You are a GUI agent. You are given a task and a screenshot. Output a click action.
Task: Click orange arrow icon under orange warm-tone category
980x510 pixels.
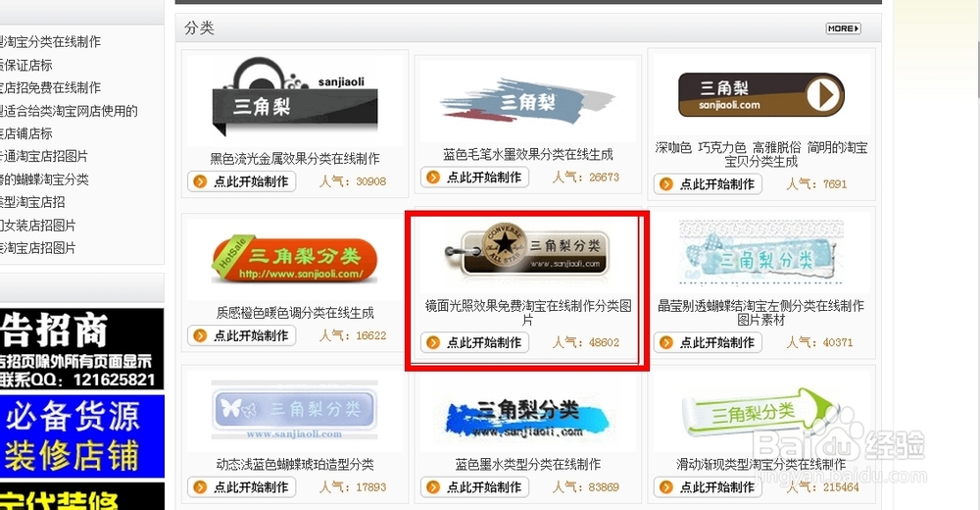200,336
